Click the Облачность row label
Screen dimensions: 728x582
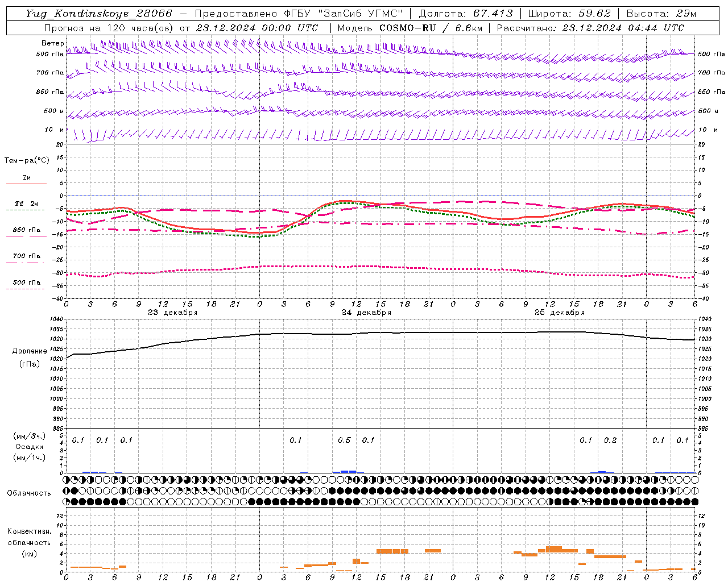[29, 493]
